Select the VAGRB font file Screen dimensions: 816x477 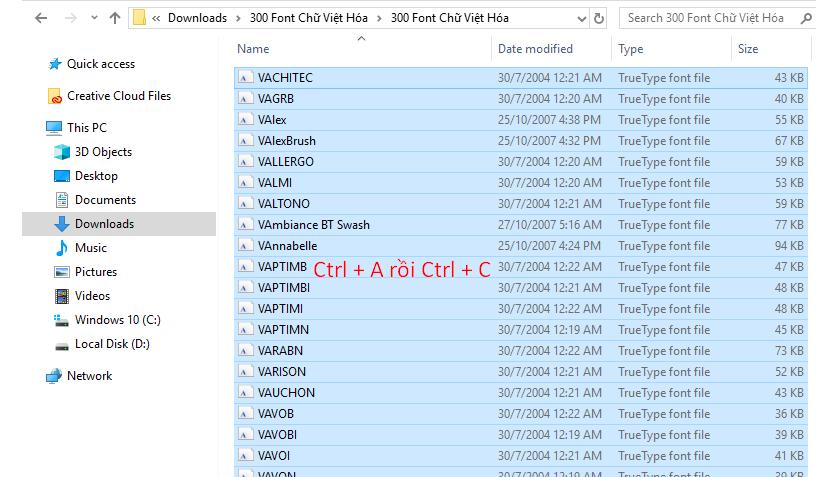click(x=520, y=98)
